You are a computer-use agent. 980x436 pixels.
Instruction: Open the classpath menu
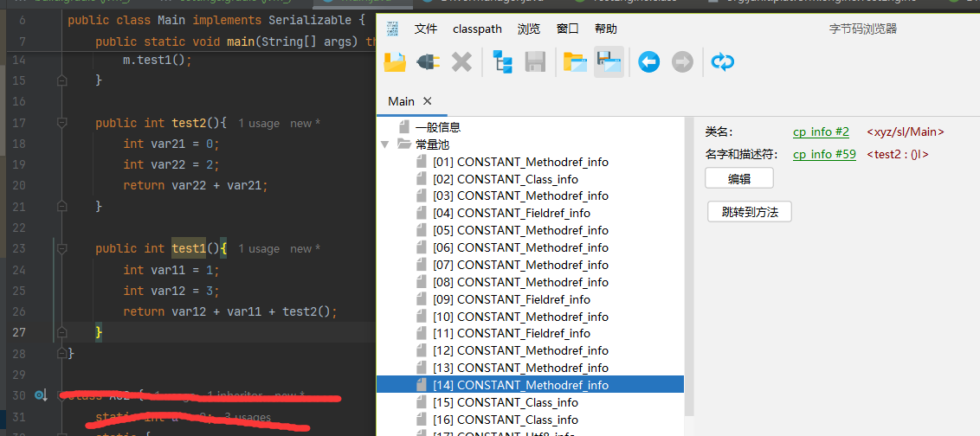click(477, 29)
